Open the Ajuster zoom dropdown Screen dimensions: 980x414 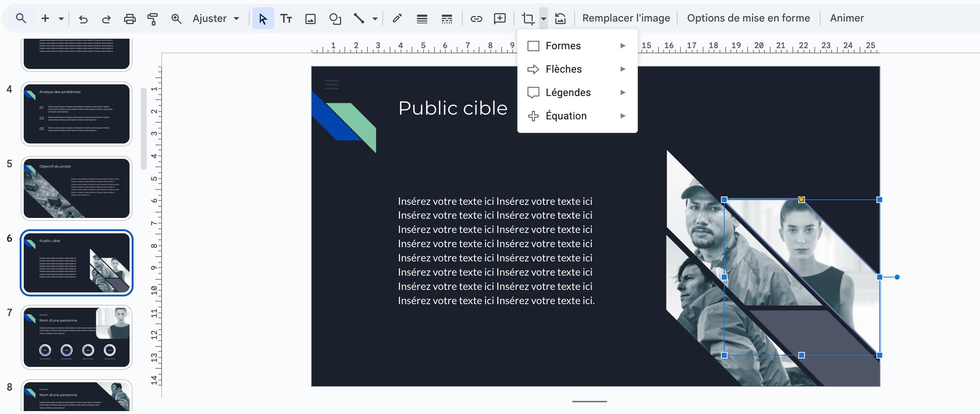(x=216, y=18)
